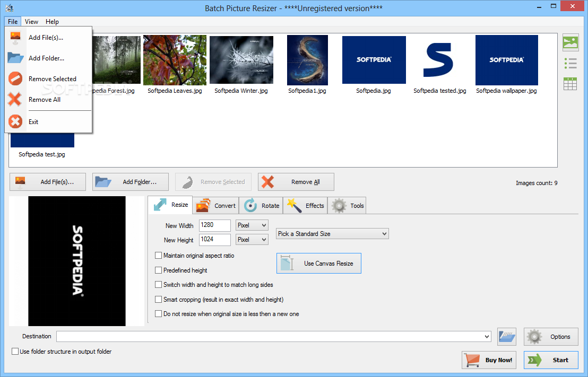Image resolution: width=588 pixels, height=377 pixels.
Task: Click the Tools tab gear icon
Action: point(339,206)
